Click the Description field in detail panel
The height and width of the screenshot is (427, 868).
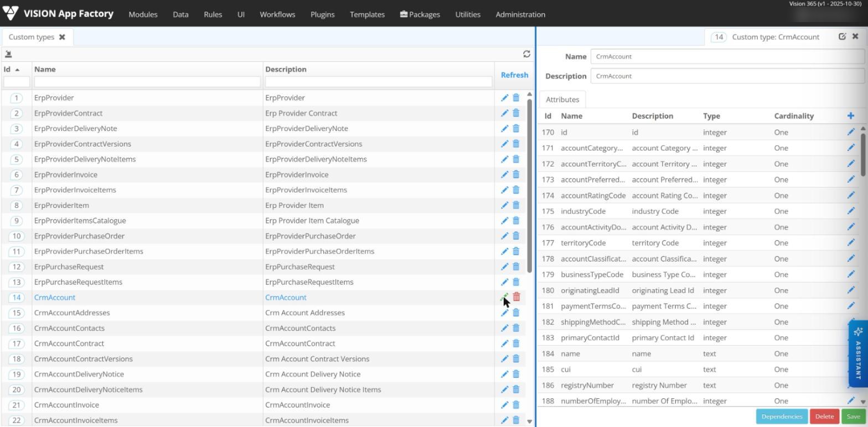coord(727,76)
